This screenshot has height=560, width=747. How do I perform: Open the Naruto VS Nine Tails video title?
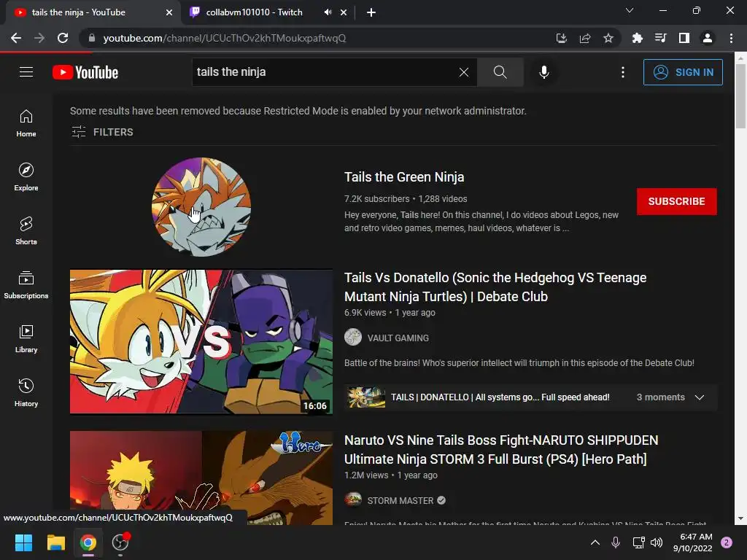tap(501, 449)
